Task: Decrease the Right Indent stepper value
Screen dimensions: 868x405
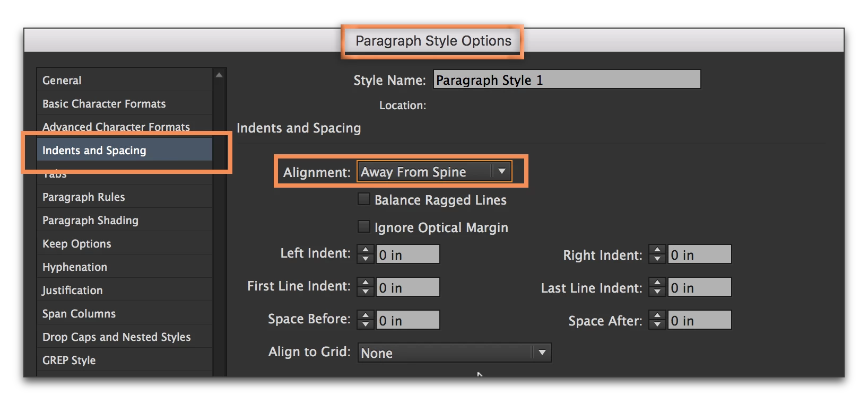Action: coord(657,259)
